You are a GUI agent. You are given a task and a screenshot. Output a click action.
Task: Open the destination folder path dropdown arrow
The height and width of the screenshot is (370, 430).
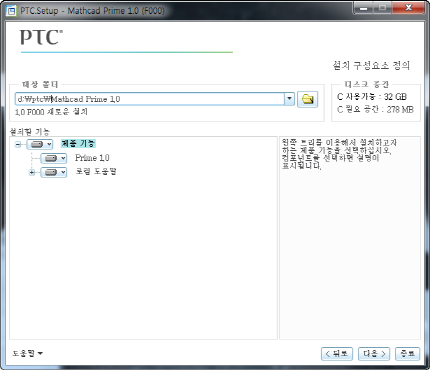pyautogui.click(x=289, y=99)
